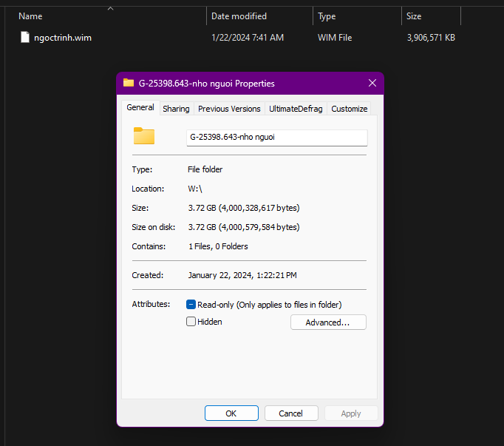The width and height of the screenshot is (504, 446).
Task: Click the greyed Apply button
Action: click(x=351, y=413)
